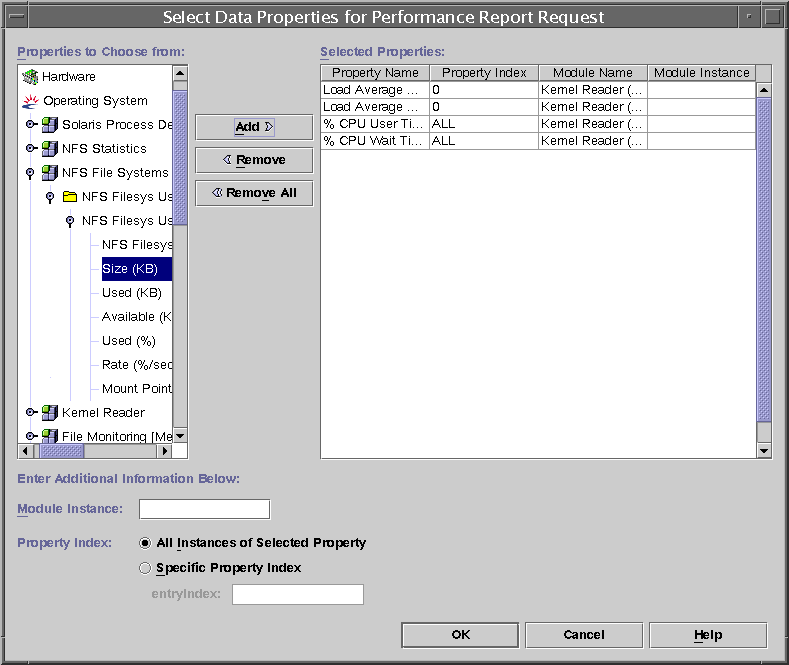Click the entryIndex input field
Screen dimensions: 789x665
coord(298,594)
